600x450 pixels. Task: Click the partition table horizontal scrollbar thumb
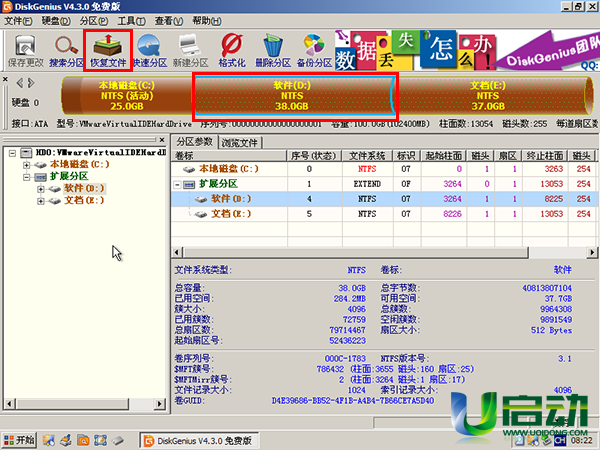pyautogui.click(x=355, y=252)
